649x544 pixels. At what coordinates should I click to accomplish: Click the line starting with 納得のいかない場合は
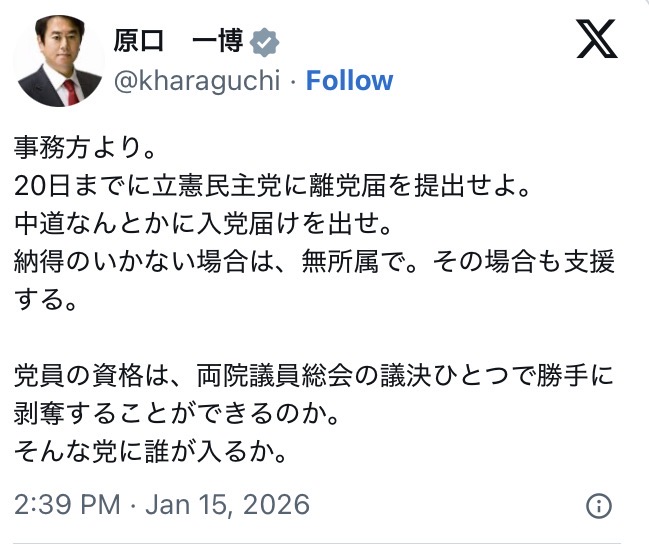[x=314, y=264]
